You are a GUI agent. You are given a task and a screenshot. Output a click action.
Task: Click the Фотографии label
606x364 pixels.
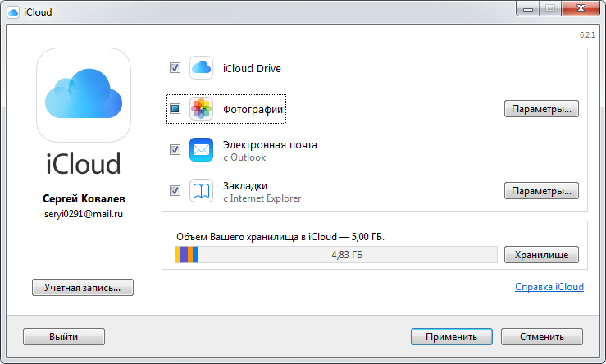pyautogui.click(x=253, y=109)
